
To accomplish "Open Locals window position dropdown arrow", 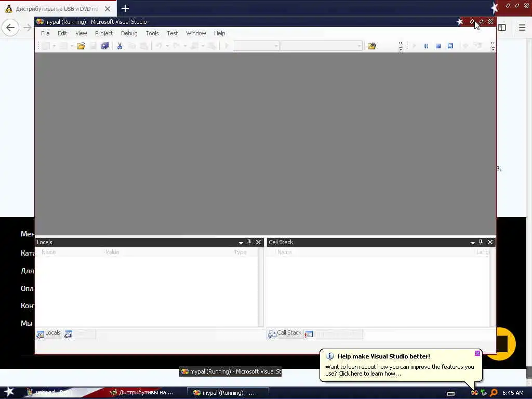I will 241,243.
